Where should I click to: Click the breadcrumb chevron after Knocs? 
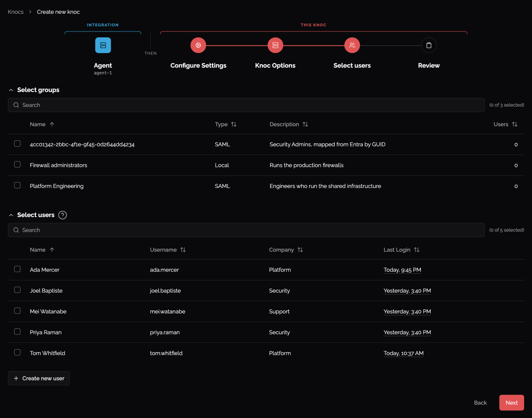30,12
